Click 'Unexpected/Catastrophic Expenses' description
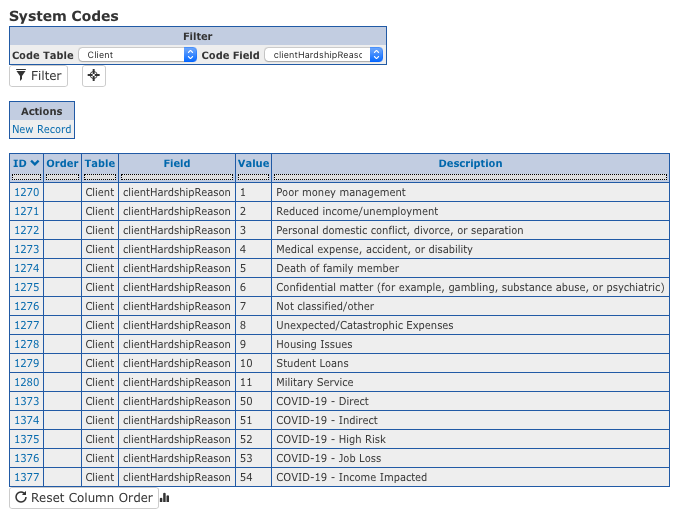The height and width of the screenshot is (523, 696). (364, 325)
